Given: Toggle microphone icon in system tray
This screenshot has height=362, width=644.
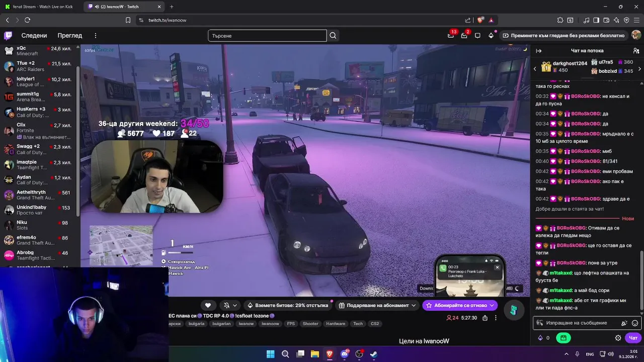Looking at the screenshot, I should [x=577, y=354].
